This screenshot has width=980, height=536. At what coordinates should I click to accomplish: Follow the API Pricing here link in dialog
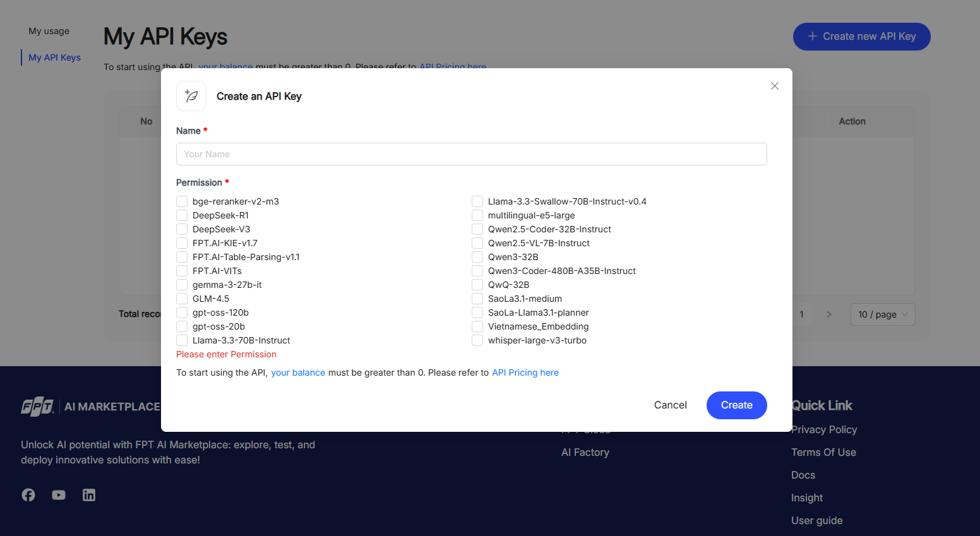pos(525,372)
